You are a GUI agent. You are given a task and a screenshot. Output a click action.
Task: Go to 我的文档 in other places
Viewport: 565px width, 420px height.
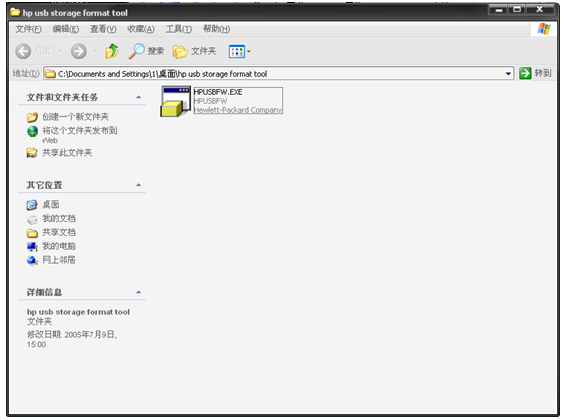pyautogui.click(x=59, y=218)
